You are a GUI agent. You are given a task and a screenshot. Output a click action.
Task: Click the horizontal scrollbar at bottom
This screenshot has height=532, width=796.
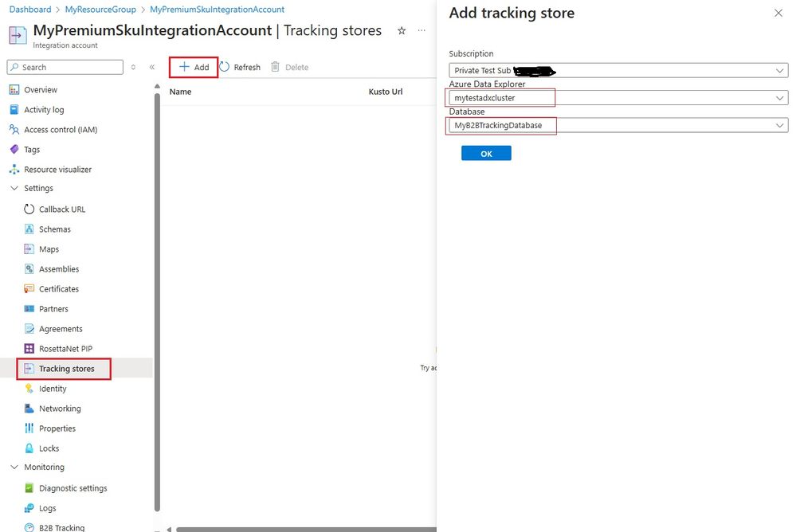(306, 530)
